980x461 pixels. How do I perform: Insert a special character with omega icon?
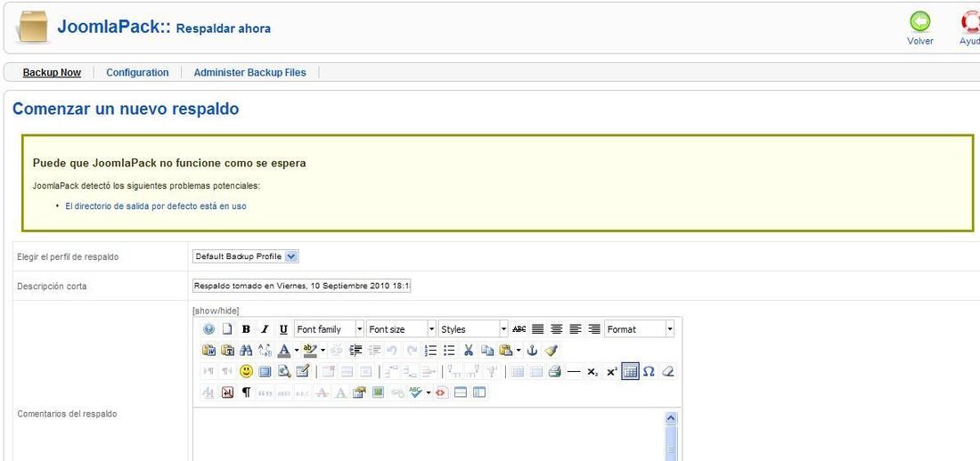point(649,372)
